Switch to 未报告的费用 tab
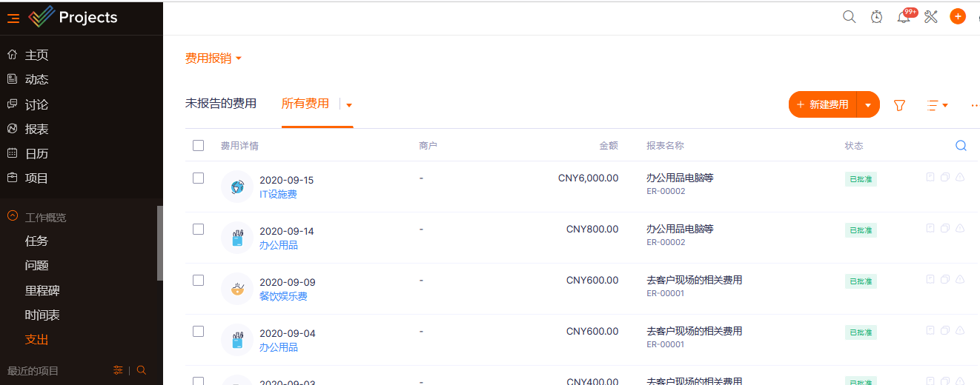The height and width of the screenshot is (385, 980). coord(221,104)
